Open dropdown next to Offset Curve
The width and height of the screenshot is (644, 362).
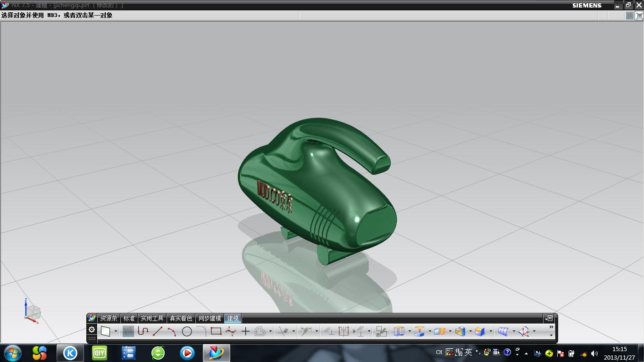point(270,331)
